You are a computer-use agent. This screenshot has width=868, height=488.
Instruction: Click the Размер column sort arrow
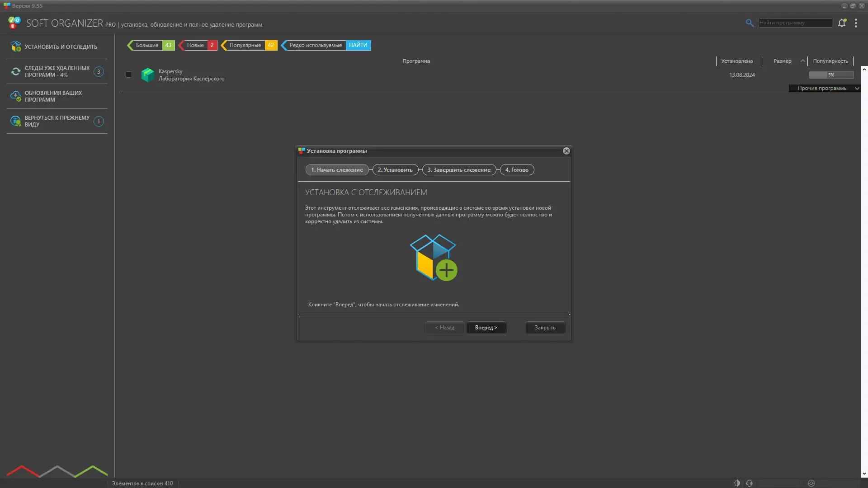[x=802, y=61]
